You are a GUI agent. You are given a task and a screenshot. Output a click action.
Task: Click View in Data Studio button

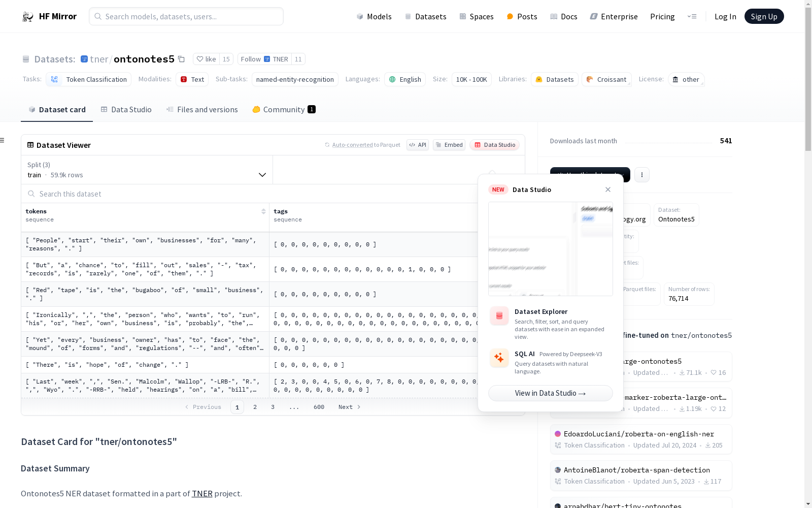551,393
